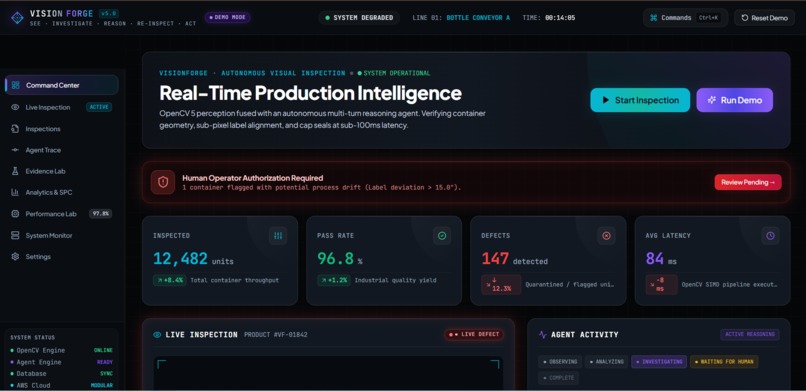Click the ACTIVE REASONING badge
The image size is (806, 391).
[x=750, y=334]
